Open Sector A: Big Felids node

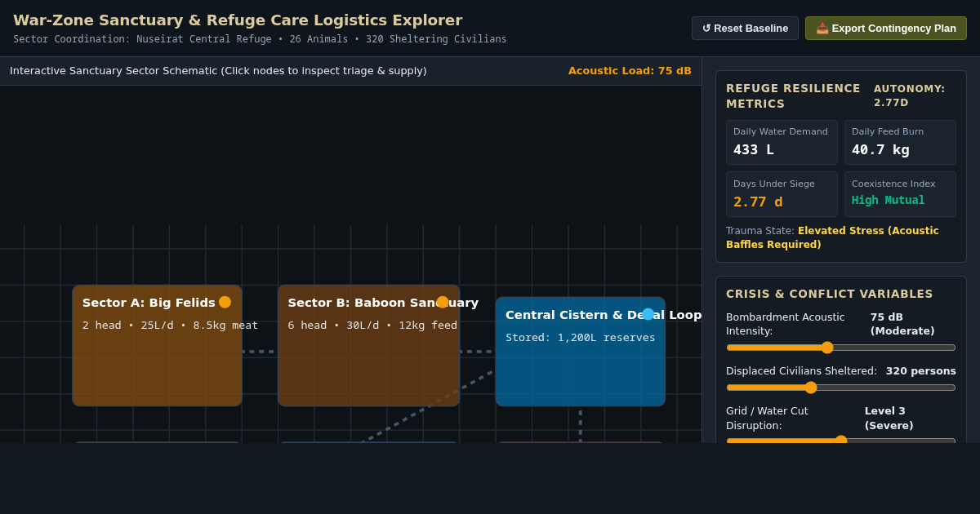pyautogui.click(x=157, y=346)
